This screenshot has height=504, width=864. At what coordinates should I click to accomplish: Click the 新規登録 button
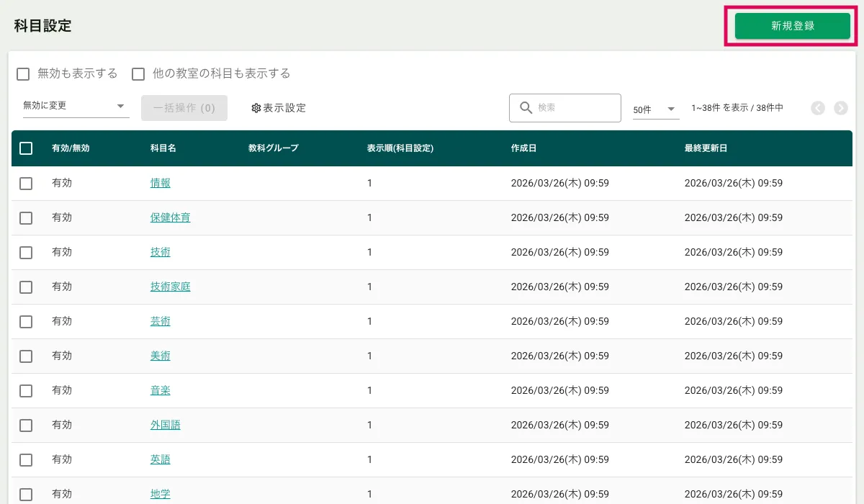(x=792, y=26)
